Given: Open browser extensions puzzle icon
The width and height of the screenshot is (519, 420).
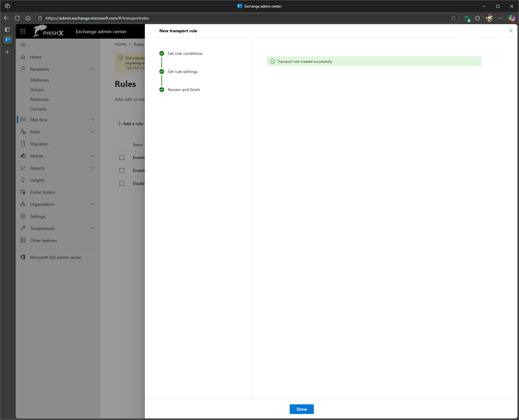Looking at the screenshot, I should click(x=477, y=18).
